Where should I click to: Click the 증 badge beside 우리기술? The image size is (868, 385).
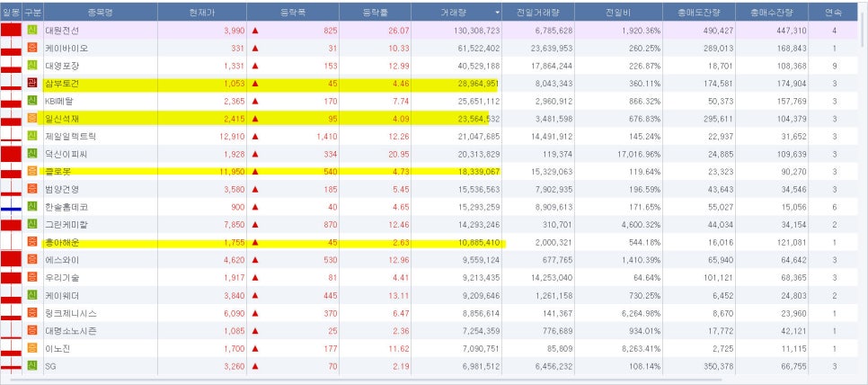(32, 277)
